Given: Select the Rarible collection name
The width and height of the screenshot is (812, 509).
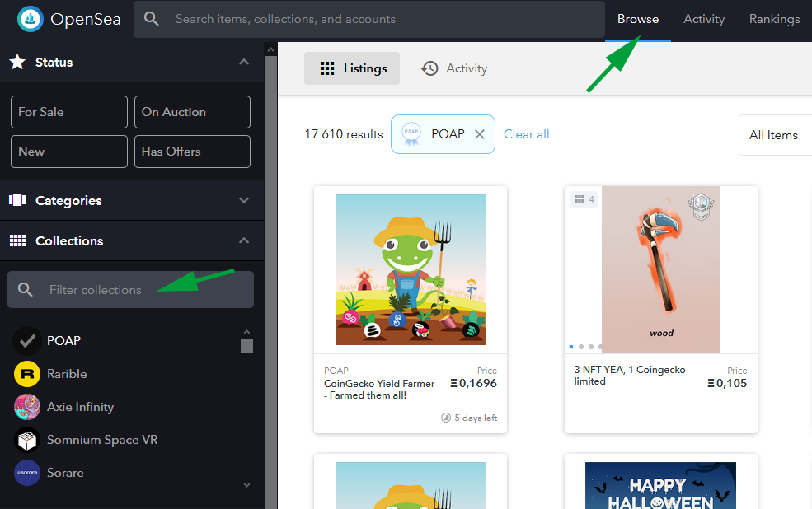Looking at the screenshot, I should (x=67, y=374).
